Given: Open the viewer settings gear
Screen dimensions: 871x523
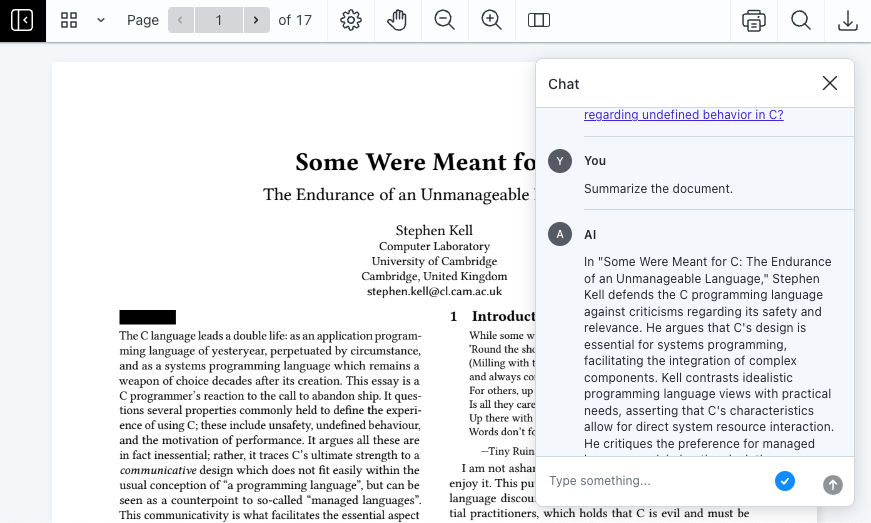Looking at the screenshot, I should click(350, 20).
